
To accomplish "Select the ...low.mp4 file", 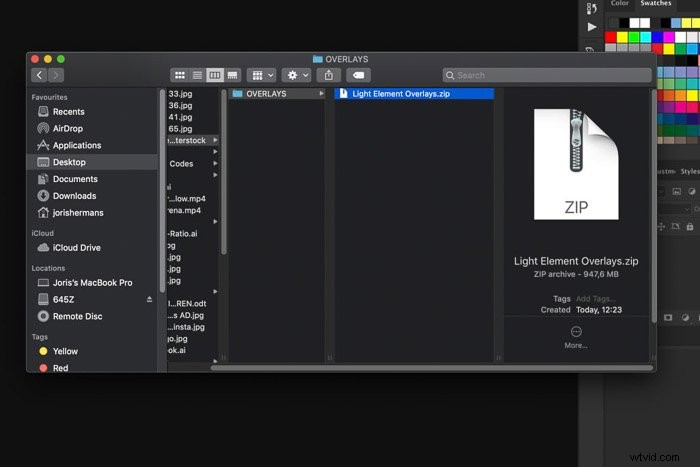I will click(x=187, y=199).
